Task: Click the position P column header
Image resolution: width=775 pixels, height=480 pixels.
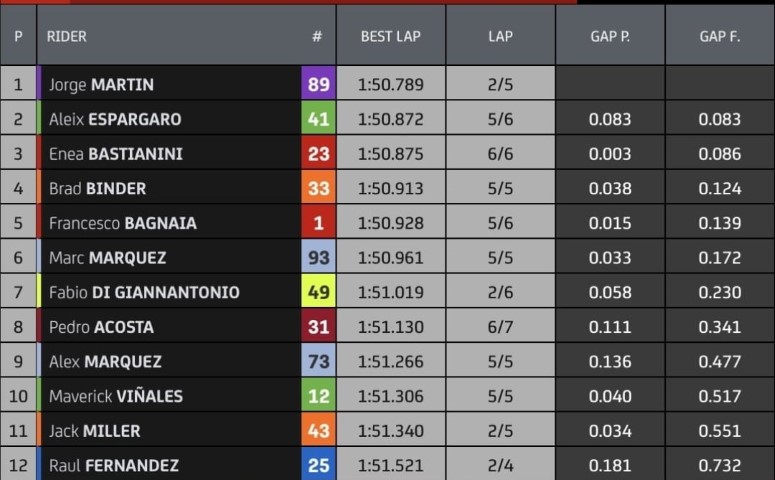Action: point(18,36)
